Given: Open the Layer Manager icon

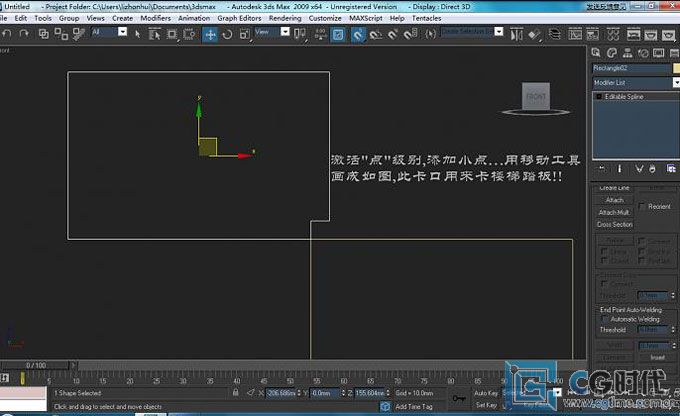Looking at the screenshot, I should pyautogui.click(x=555, y=34).
